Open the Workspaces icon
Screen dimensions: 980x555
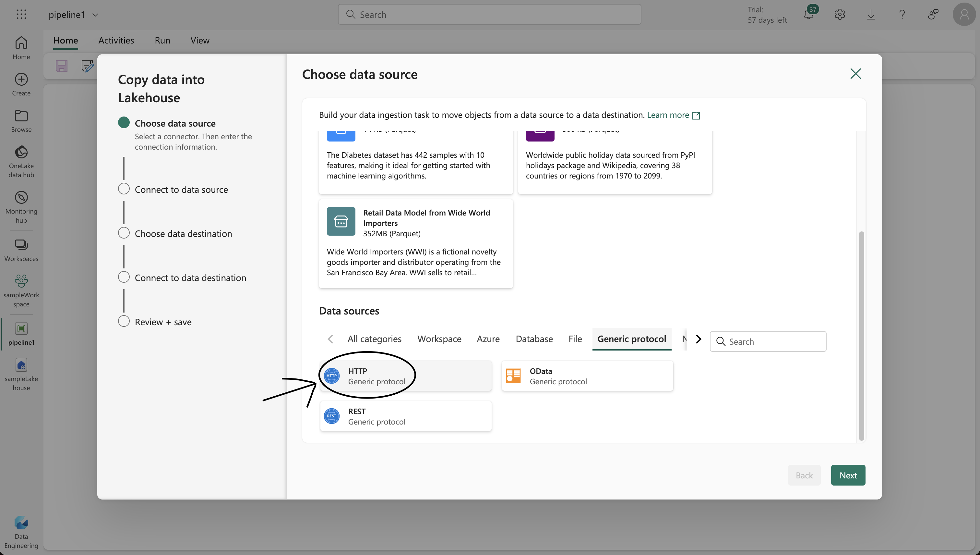[21, 250]
